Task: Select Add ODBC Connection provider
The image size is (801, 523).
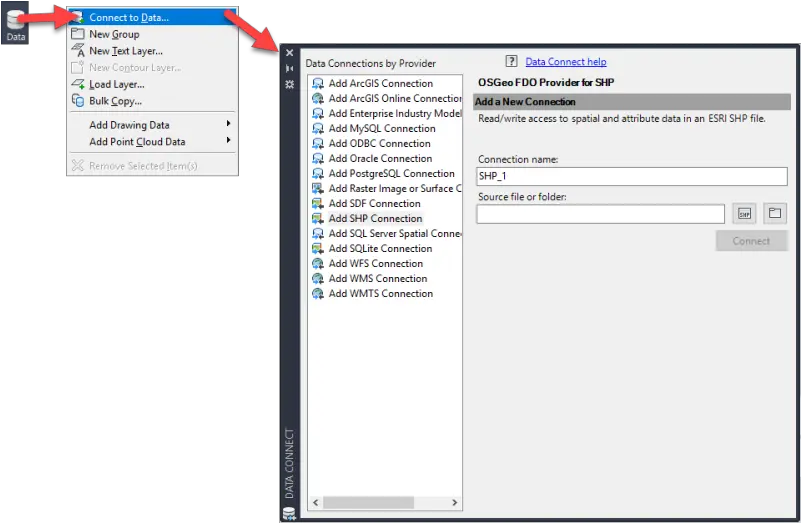Action: pyautogui.click(x=380, y=144)
